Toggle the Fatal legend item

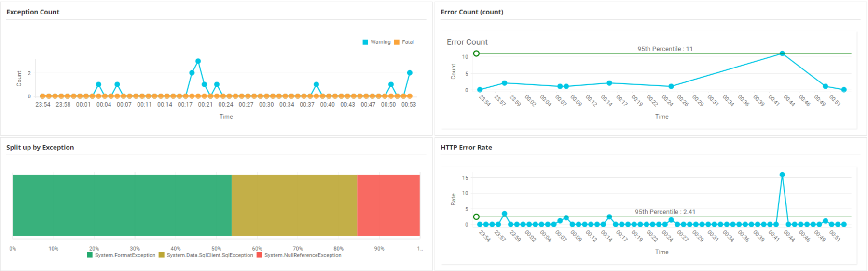pos(404,42)
